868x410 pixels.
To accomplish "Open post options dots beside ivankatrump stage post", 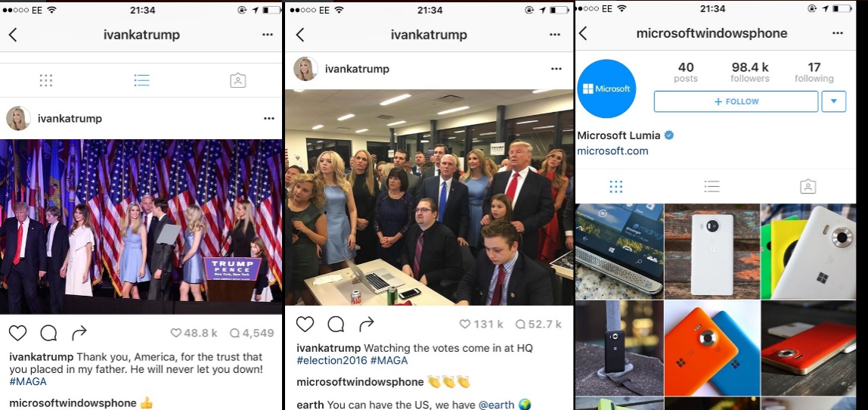I will click(x=269, y=119).
